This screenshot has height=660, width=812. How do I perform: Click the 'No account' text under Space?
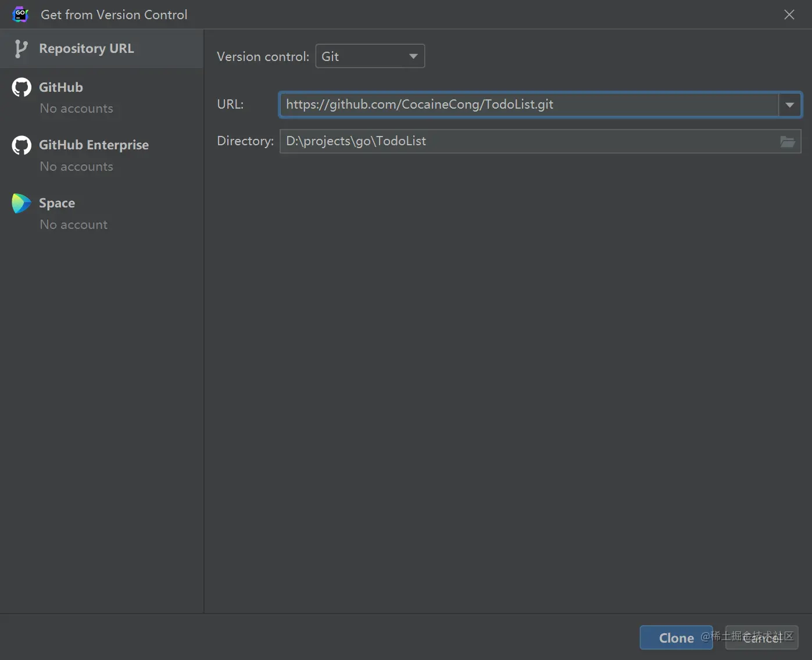tap(74, 225)
